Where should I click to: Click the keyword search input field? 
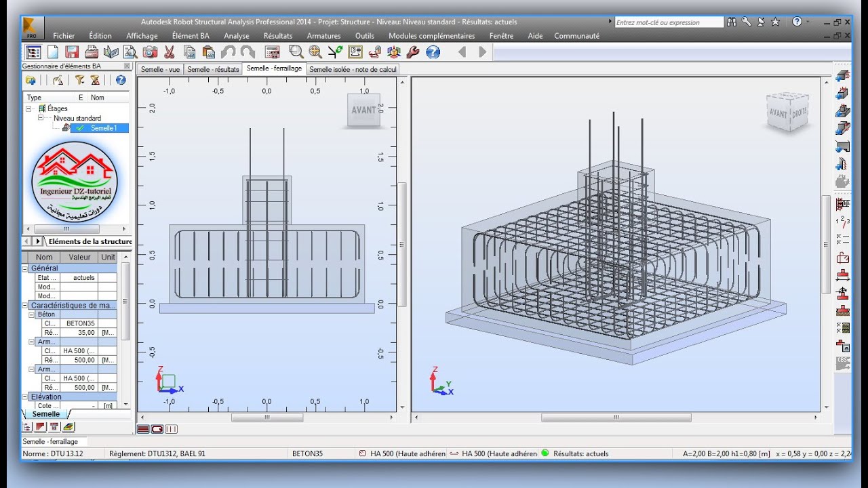pos(669,22)
